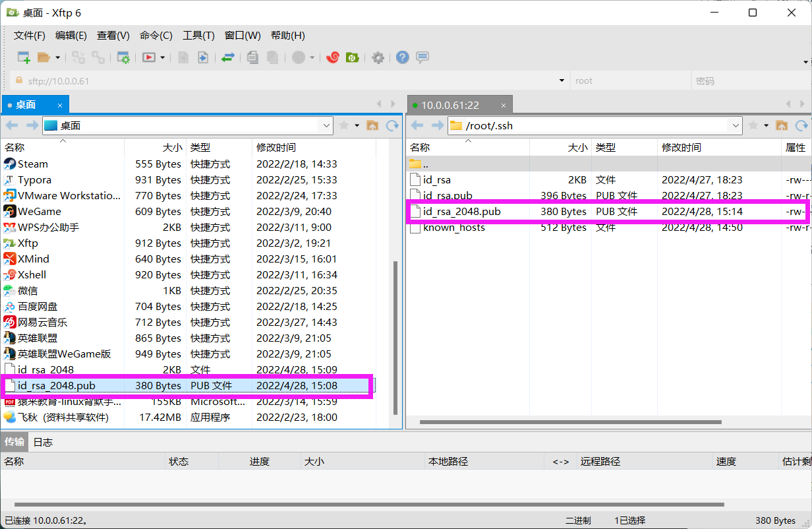Click the root username field

click(x=629, y=81)
